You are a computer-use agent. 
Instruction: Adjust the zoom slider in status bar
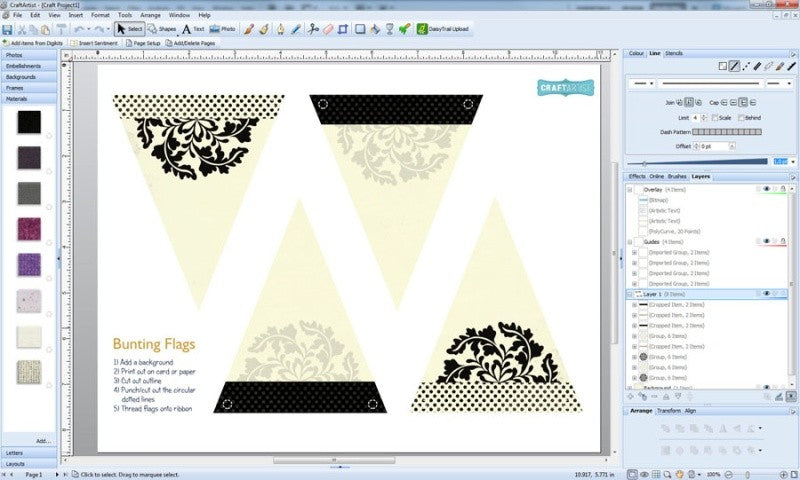click(x=747, y=474)
